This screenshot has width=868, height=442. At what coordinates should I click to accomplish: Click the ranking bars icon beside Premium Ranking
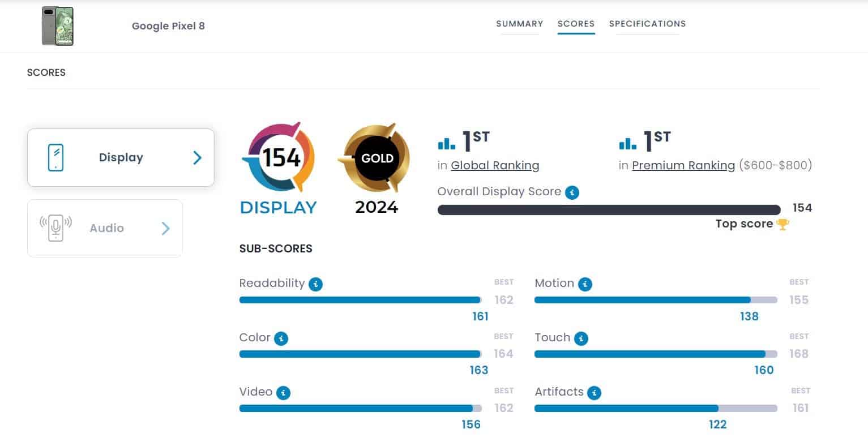(x=628, y=143)
